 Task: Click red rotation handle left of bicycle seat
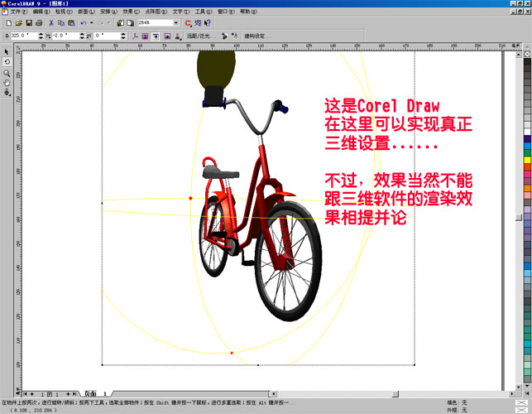coord(190,198)
